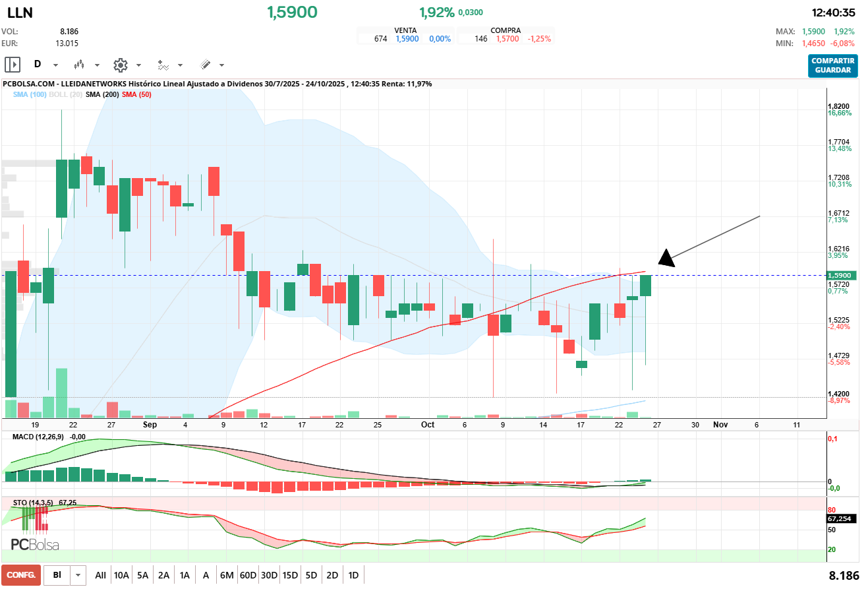This screenshot has height=589, width=868.
Task: Select the 30D range tab
Action: point(269,575)
